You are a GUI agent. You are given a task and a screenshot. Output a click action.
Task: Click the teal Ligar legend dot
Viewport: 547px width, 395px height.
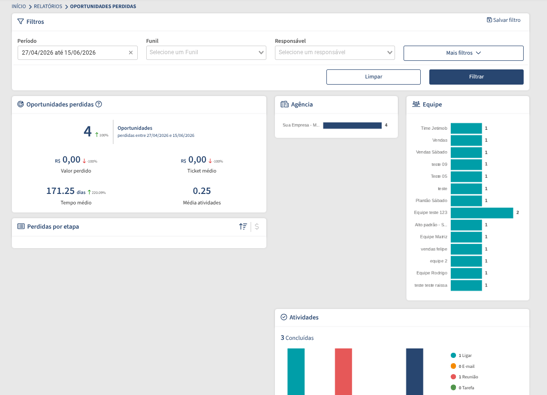pyautogui.click(x=453, y=355)
